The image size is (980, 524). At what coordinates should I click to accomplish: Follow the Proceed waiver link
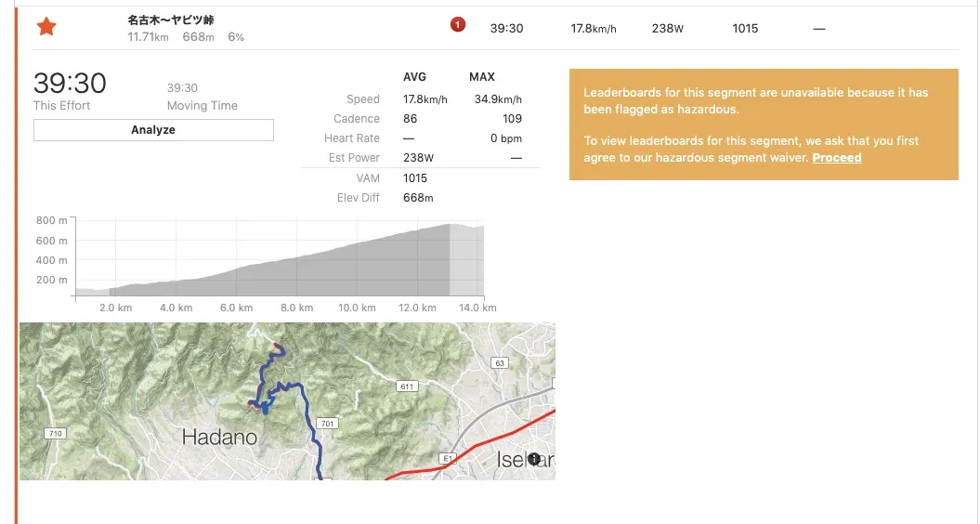(836, 158)
